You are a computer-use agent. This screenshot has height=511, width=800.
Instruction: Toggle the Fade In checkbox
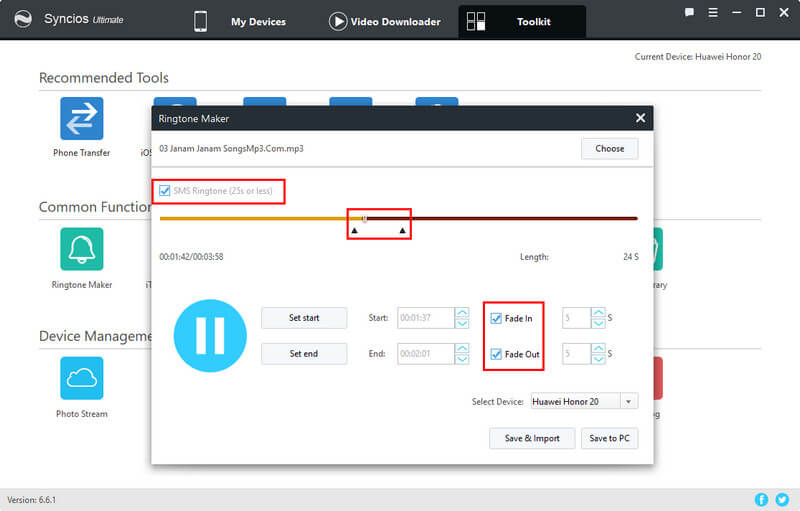496,318
